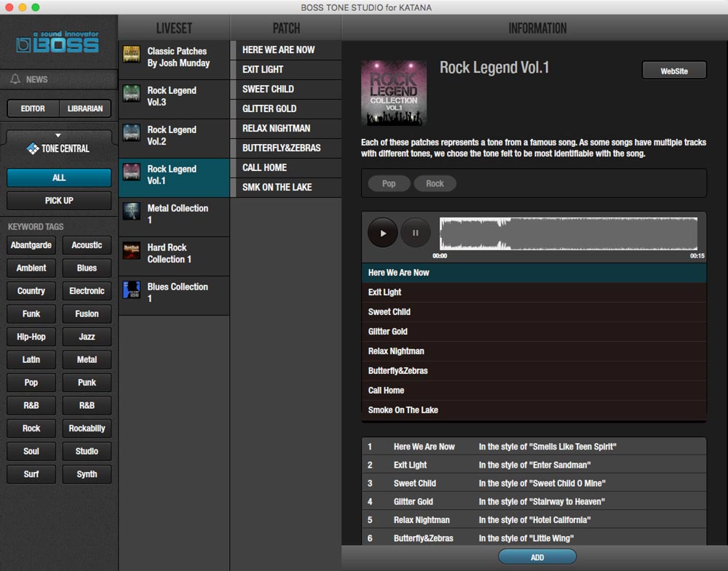Filter by Fusion keyword tag
Viewport: 728px width, 571px height.
(87, 314)
